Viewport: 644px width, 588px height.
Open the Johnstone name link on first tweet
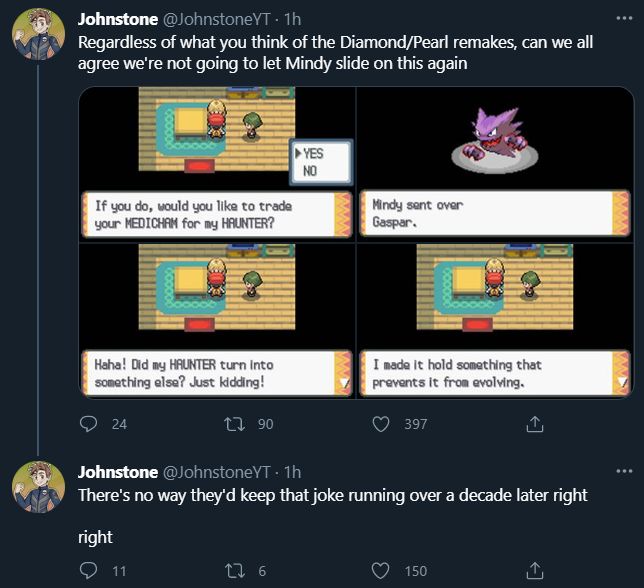(x=117, y=19)
